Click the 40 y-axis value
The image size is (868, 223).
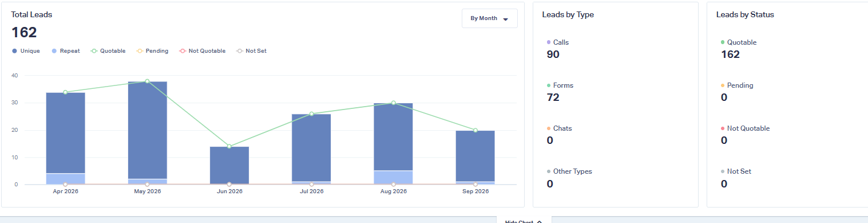(x=14, y=76)
